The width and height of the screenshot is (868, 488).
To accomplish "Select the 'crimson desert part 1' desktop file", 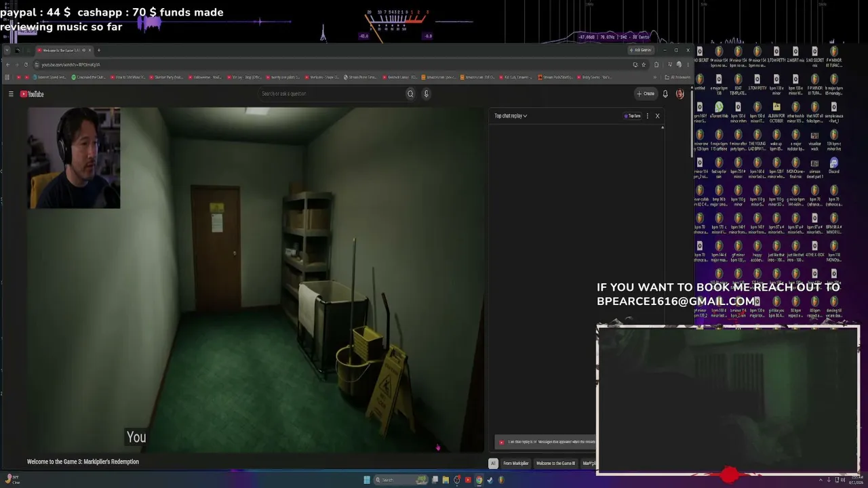I will [814, 167].
